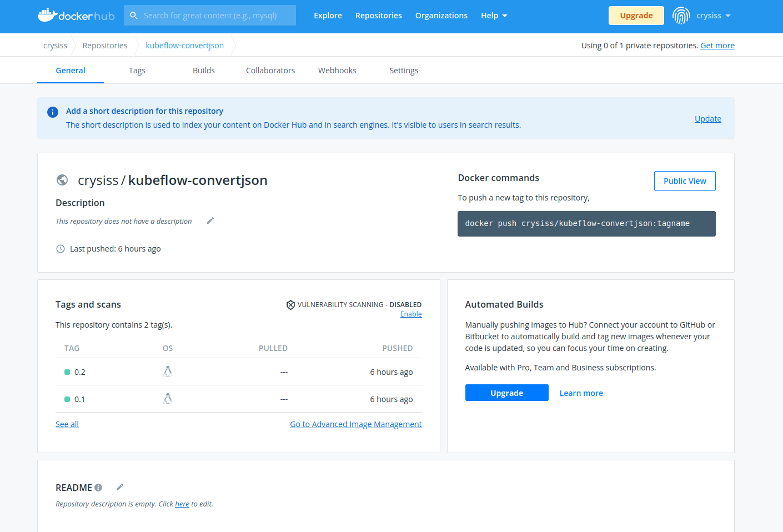Viewport: 783px width, 532px height.
Task: Click 'This repository contains 2 tag(s).' text
Action: (114, 325)
